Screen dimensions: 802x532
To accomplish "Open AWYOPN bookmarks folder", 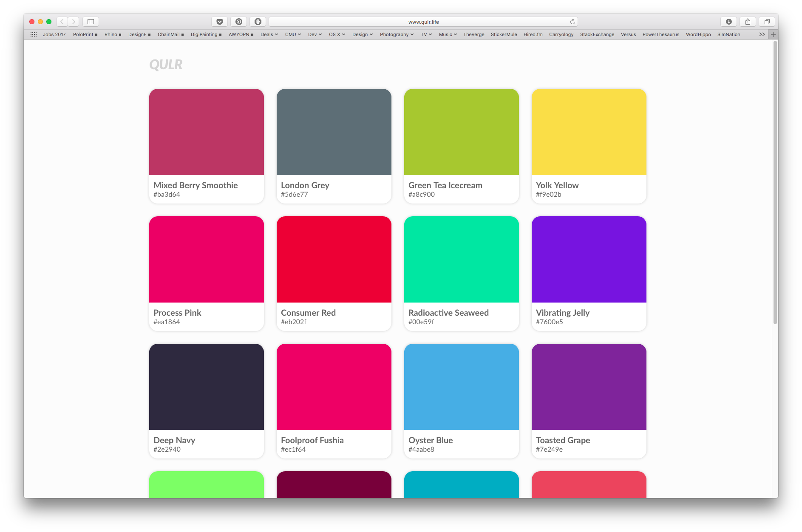I will (241, 34).
